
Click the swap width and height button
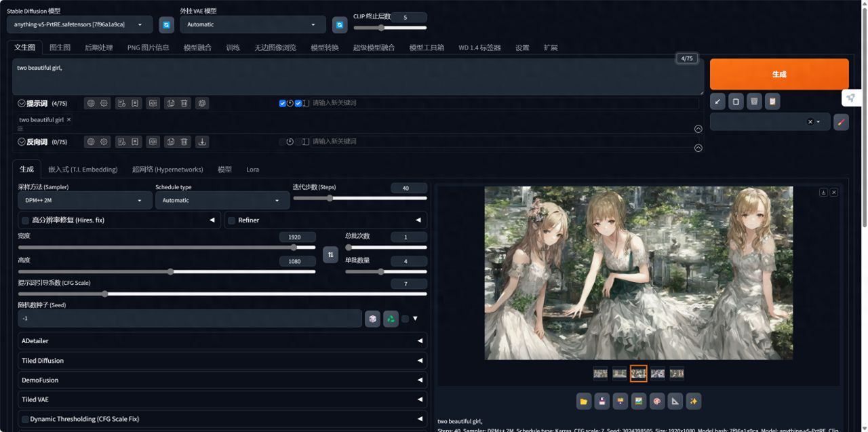tap(330, 254)
